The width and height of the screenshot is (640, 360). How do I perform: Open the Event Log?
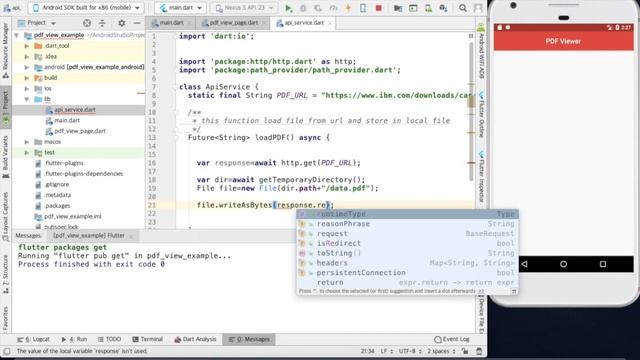click(452, 339)
